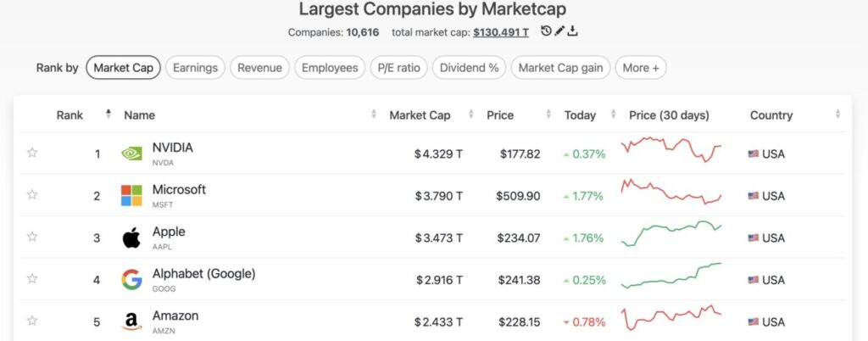The image size is (868, 341).
Task: Sort table by Market Cap column arrows
Action: (x=471, y=115)
